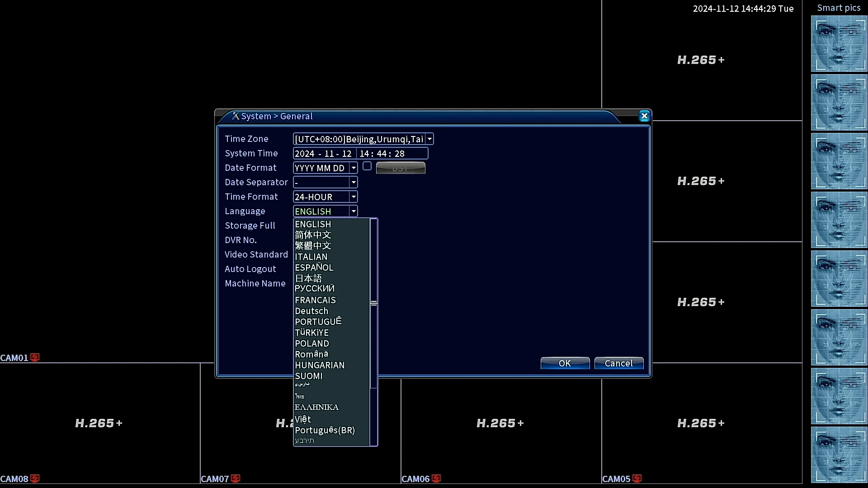Expand the Time Zone dropdown

click(429, 139)
